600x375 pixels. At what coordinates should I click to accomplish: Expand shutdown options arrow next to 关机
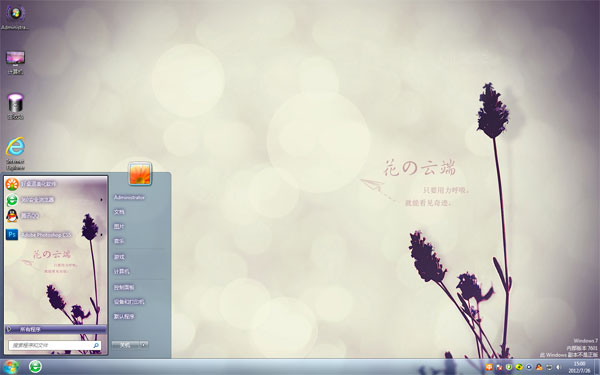(144, 345)
